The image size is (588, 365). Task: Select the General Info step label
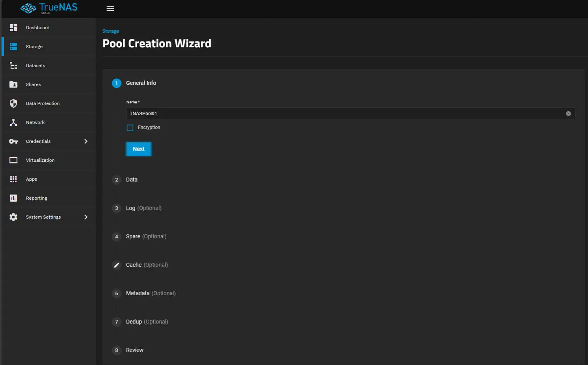click(141, 83)
